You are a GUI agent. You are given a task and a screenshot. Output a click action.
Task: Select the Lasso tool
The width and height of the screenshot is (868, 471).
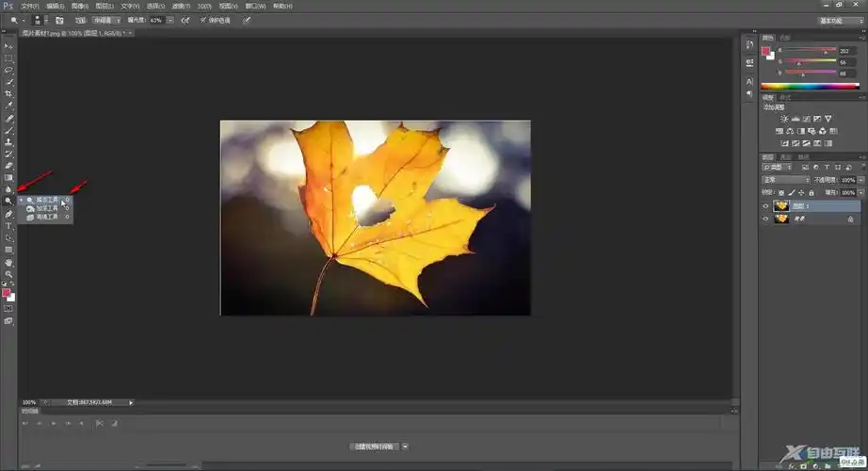8,70
